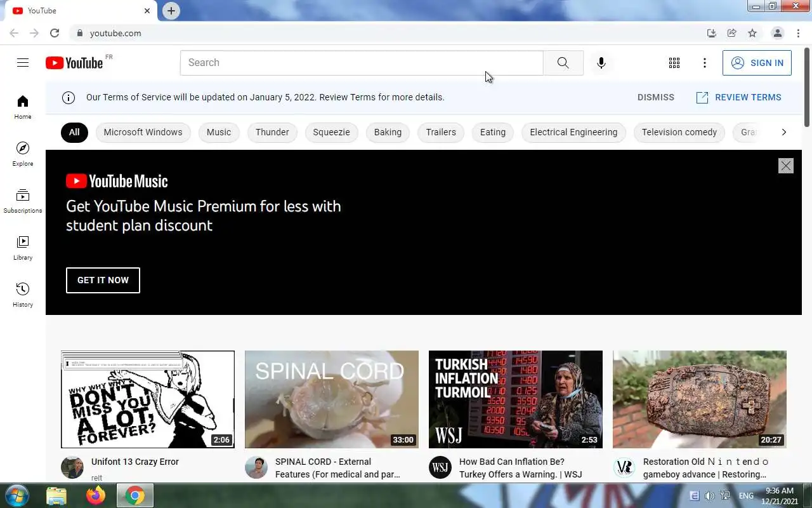This screenshot has width=812, height=508.
Task: Open Explore in sidebar
Action: point(23,154)
